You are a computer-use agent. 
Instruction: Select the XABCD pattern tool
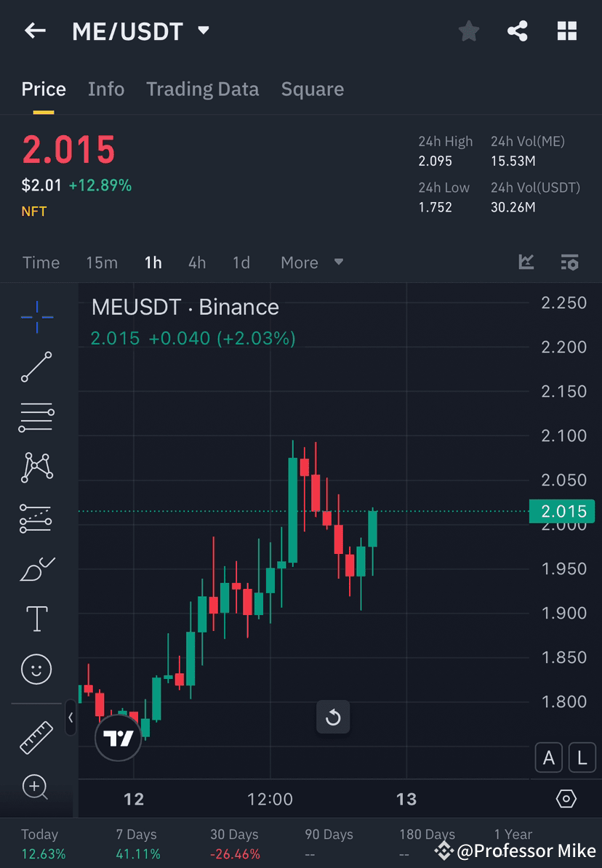click(36, 467)
